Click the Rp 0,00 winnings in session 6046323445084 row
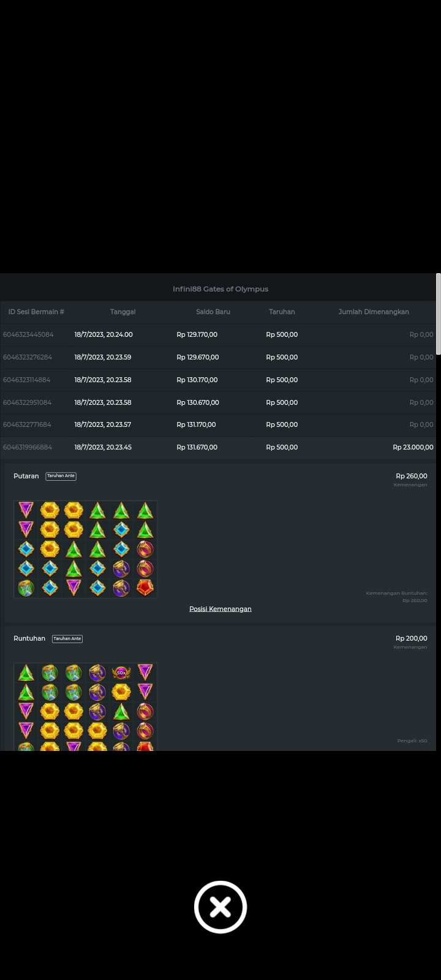 click(x=421, y=334)
